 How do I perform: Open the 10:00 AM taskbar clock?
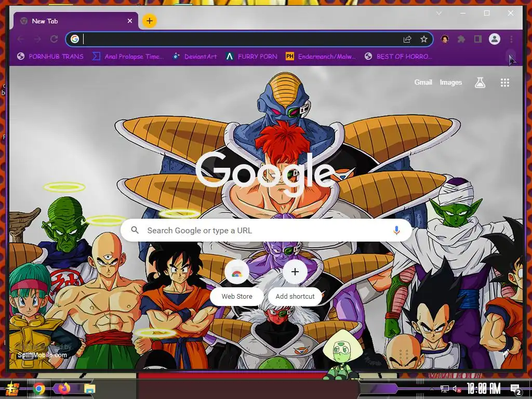pos(484,389)
